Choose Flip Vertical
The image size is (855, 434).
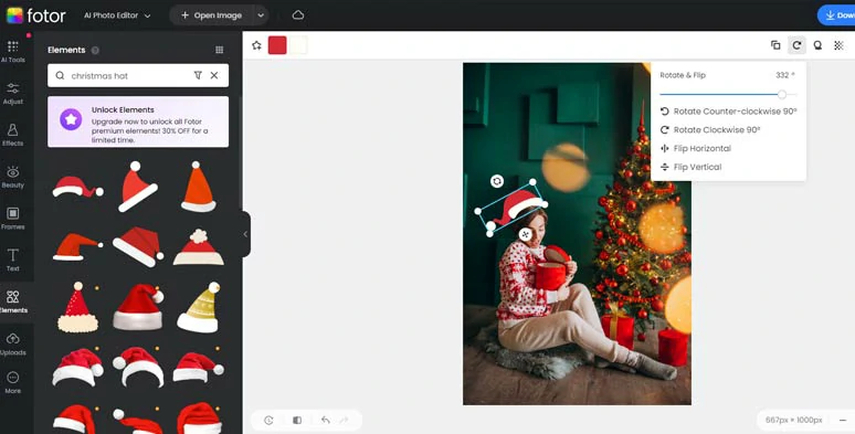(690, 167)
